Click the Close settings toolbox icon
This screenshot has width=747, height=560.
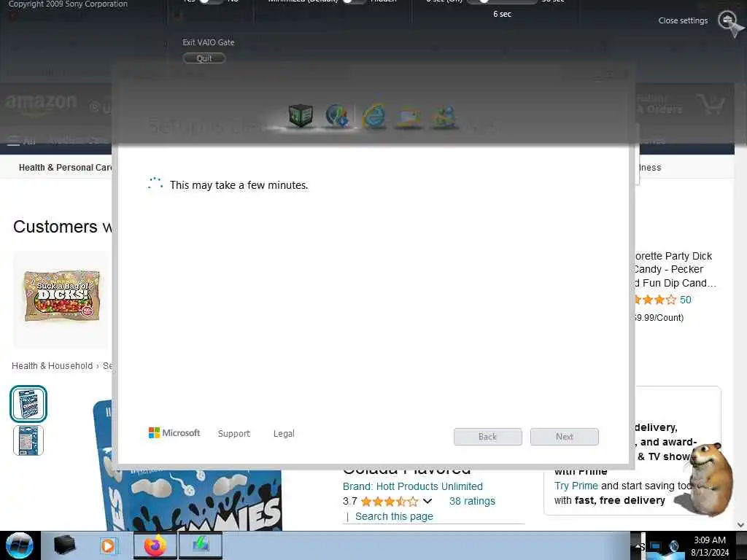[728, 20]
